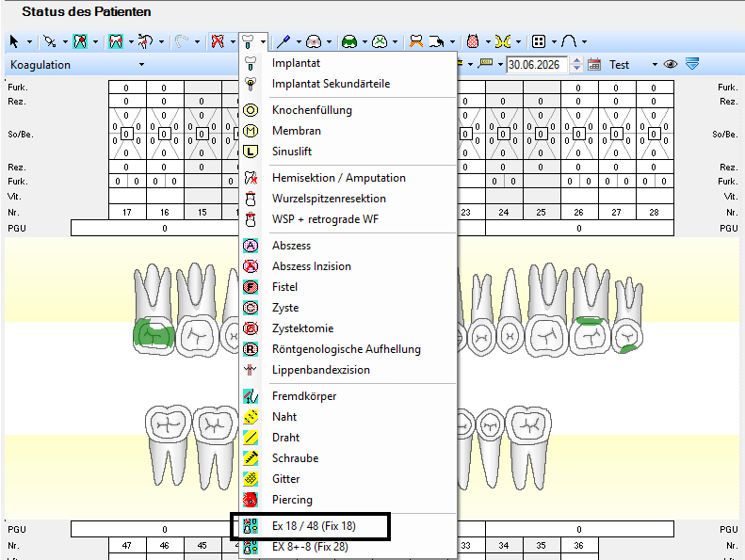745x560 pixels.
Task: Click the implant toolbar icon
Action: coord(248,41)
